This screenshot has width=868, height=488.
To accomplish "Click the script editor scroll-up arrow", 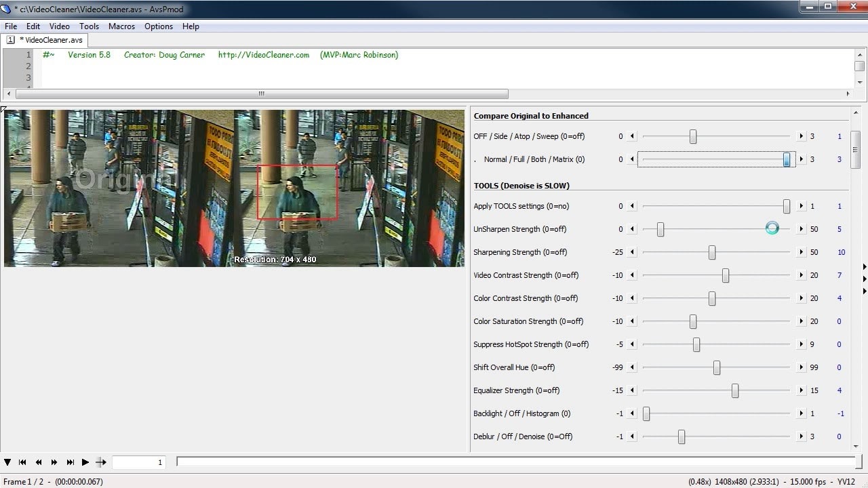I will pos(859,54).
